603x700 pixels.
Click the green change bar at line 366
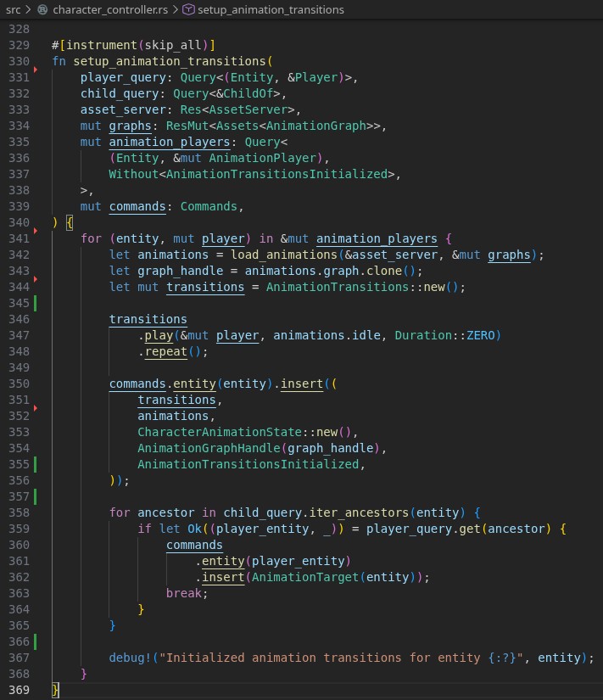pyautogui.click(x=36, y=641)
